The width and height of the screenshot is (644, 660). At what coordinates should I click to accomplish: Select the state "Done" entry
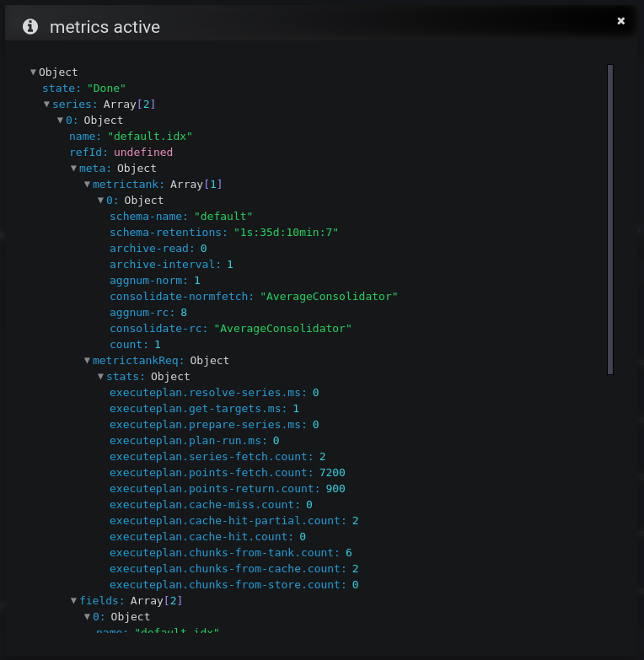[x=84, y=89]
